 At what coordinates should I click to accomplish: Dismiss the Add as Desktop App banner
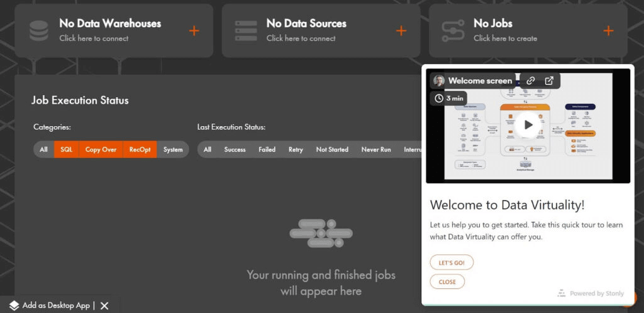tap(104, 305)
